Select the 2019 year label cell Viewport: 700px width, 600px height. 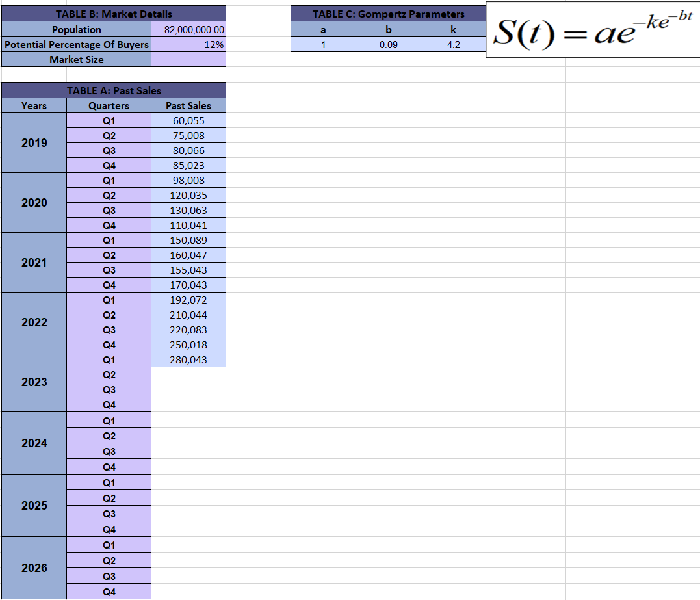33,142
